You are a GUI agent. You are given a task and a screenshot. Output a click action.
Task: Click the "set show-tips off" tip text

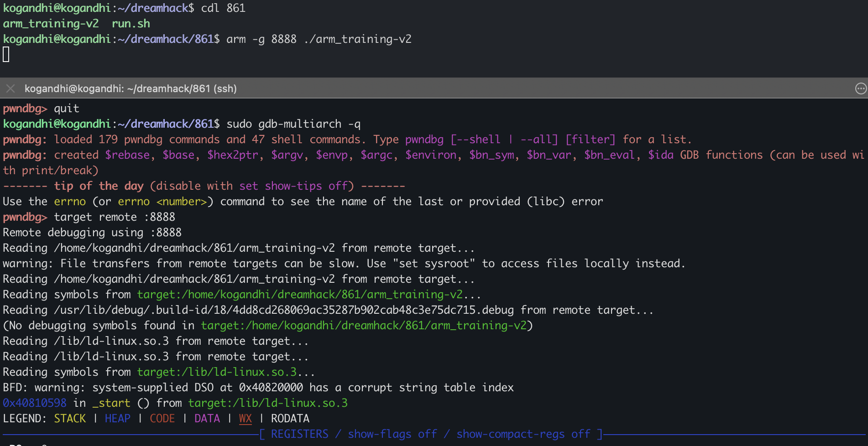[293, 186]
